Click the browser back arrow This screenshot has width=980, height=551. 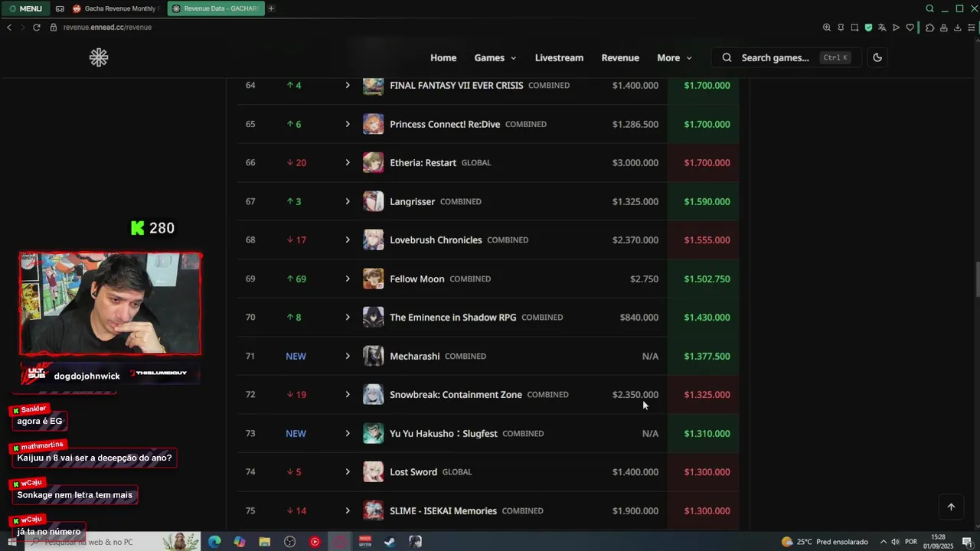tap(9, 27)
